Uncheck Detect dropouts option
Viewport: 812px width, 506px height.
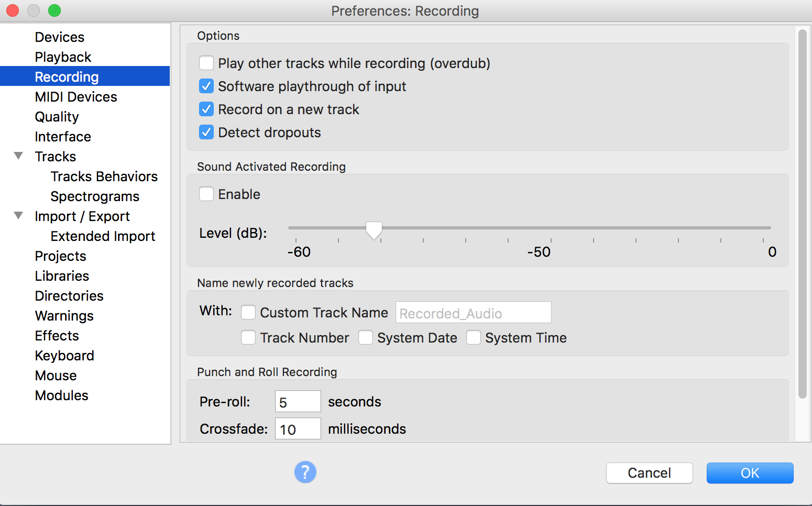point(206,133)
